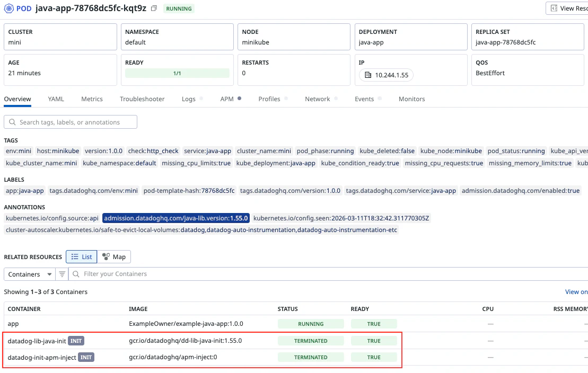Click the service:java-app tag

(x=208, y=151)
